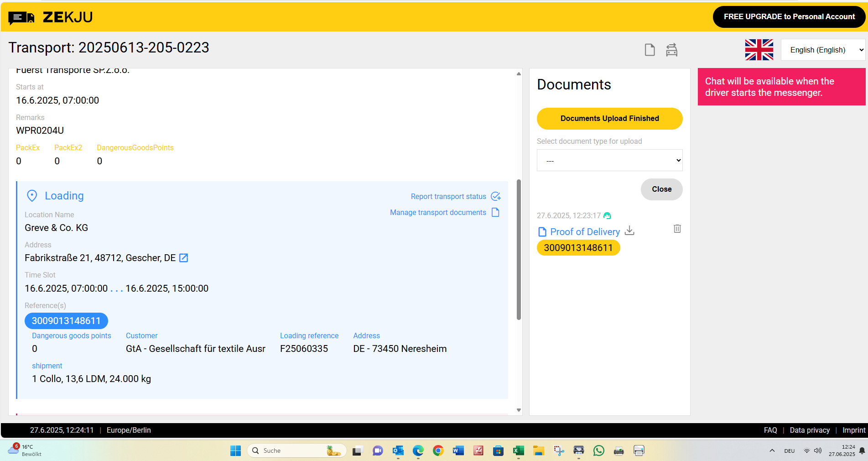Click the chat availability notice banner

point(781,87)
